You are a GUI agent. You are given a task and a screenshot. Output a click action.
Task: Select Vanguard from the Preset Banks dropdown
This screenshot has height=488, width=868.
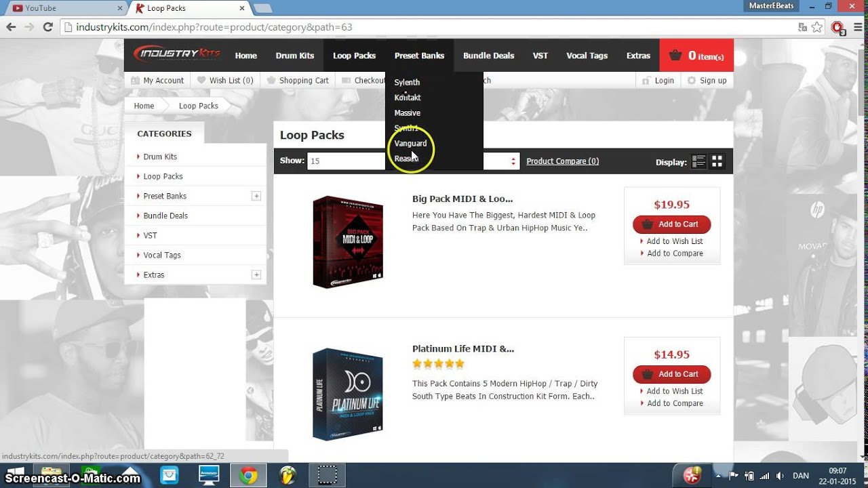click(x=410, y=143)
